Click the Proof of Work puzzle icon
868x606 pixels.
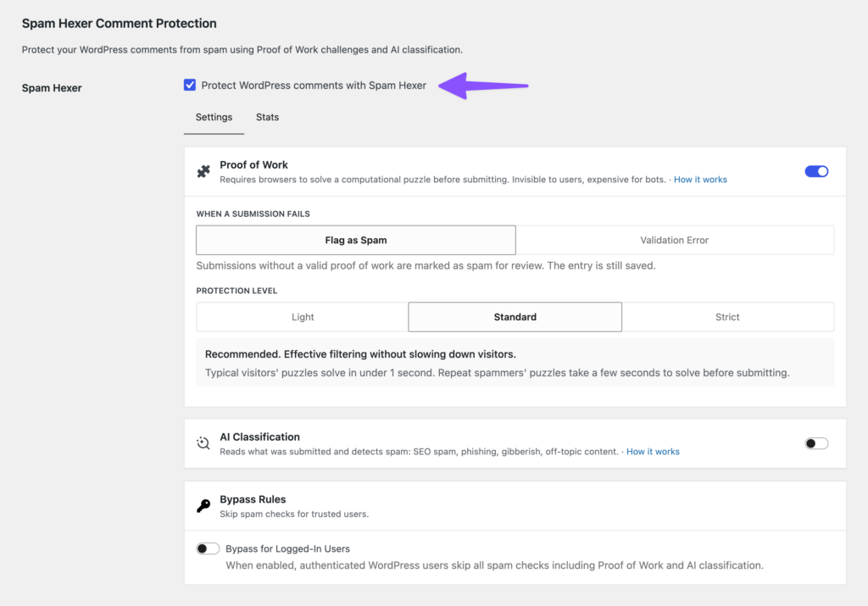coord(203,171)
